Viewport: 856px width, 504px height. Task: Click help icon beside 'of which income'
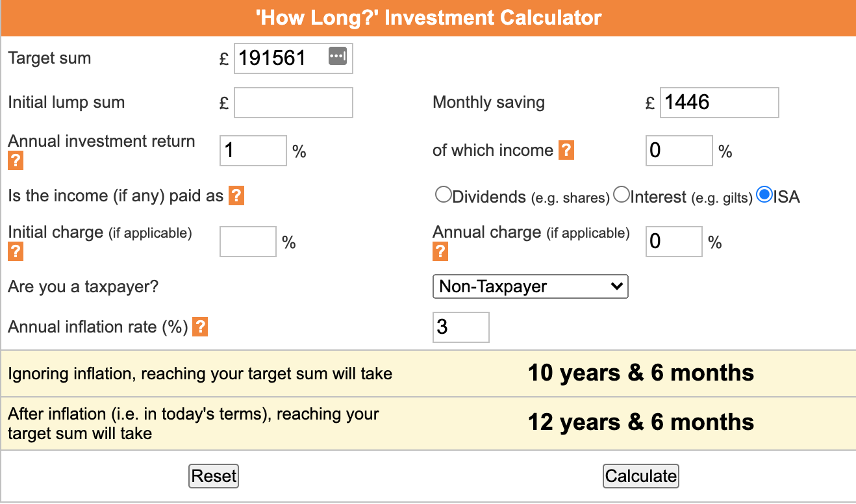tap(566, 151)
